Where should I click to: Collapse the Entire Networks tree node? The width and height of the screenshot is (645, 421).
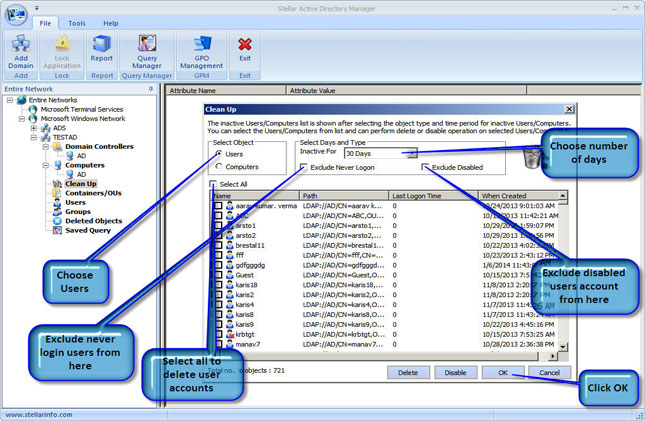pos(10,100)
